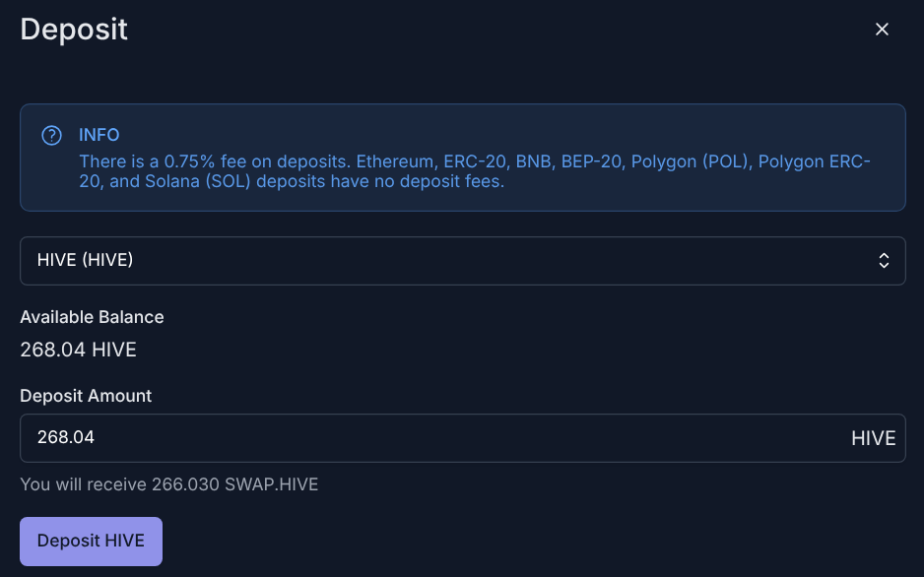Click the word "Ethereum" in the info notice
Image resolution: width=924 pixels, height=577 pixels.
[x=395, y=160]
